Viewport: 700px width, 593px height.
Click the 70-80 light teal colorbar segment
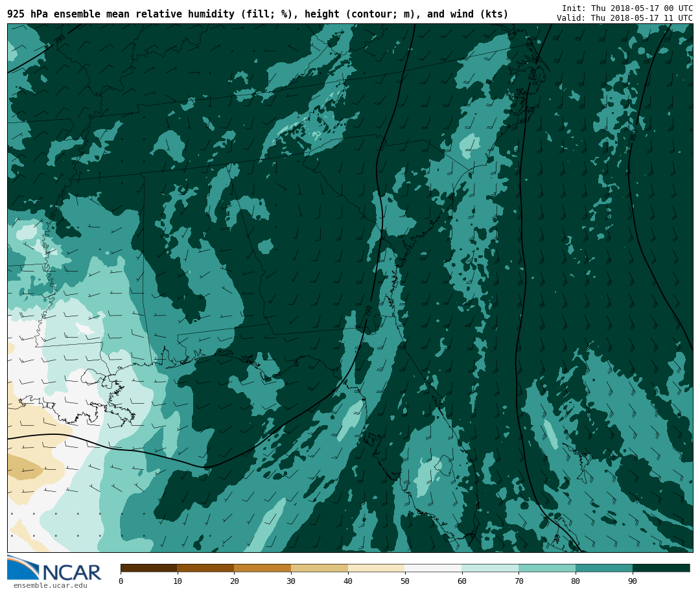click(x=547, y=568)
